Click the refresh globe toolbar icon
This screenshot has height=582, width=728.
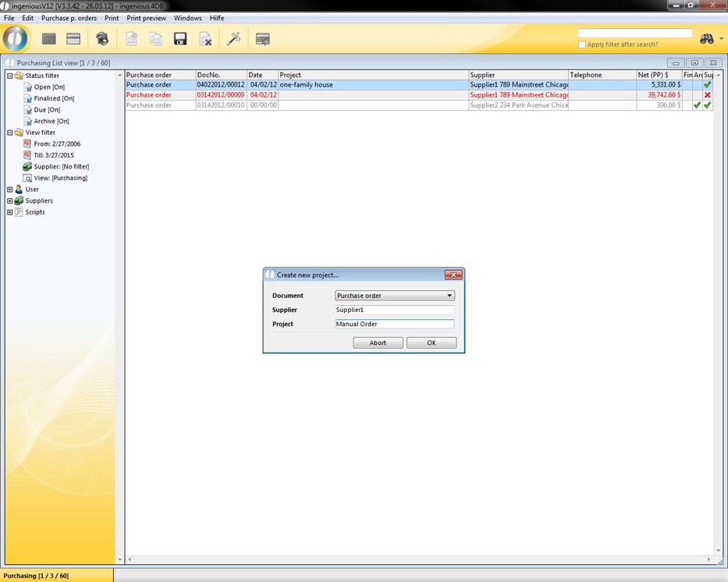tap(102, 39)
